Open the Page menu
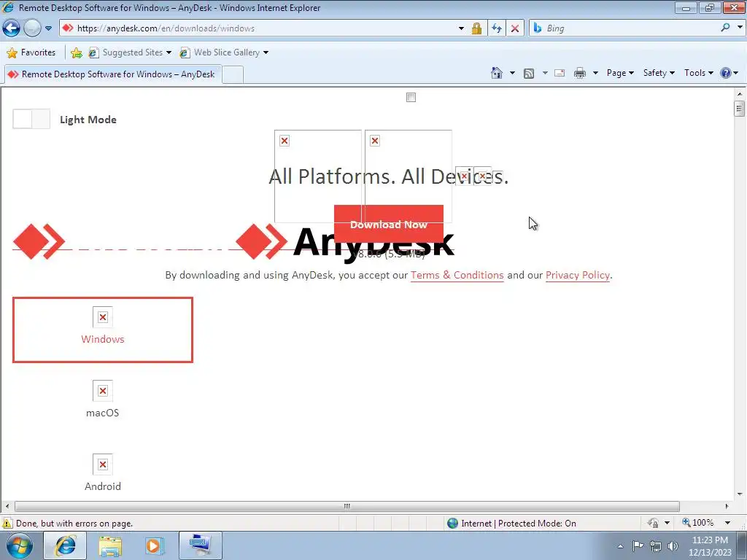Image resolution: width=747 pixels, height=560 pixels. 620,73
